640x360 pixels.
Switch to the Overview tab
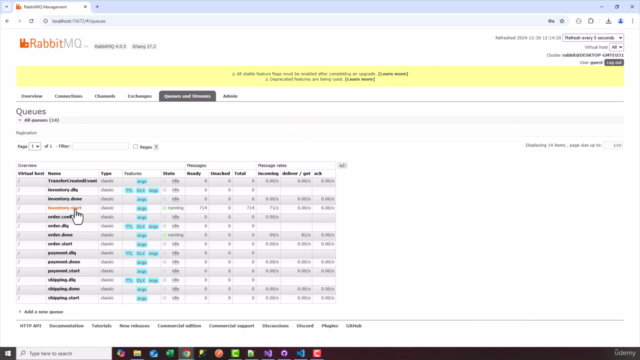tap(31, 96)
